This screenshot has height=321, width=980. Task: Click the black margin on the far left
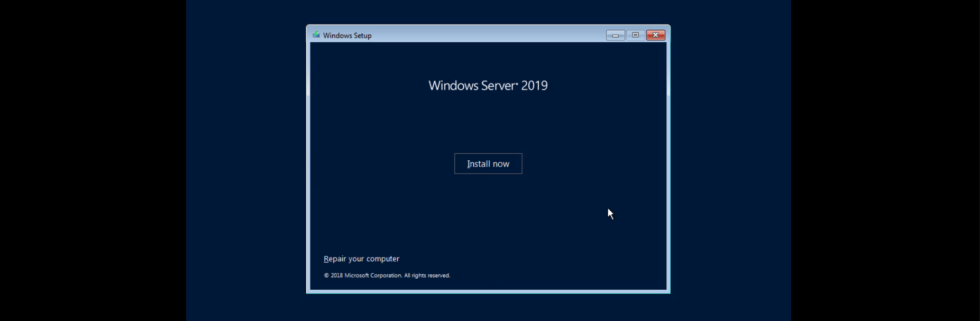click(93, 159)
